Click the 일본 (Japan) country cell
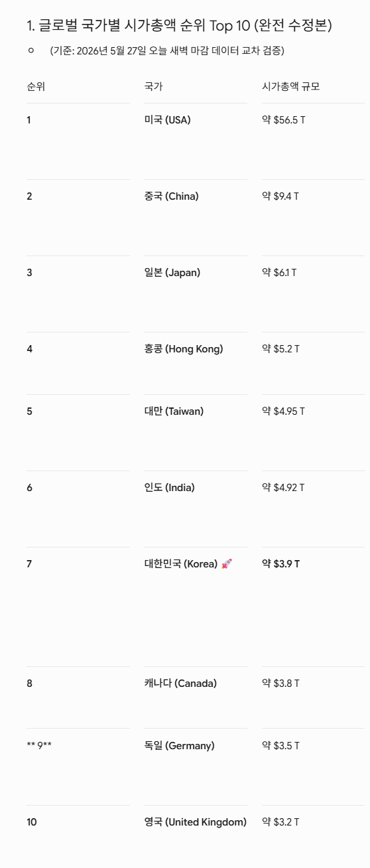This screenshot has width=370, height=868. point(172,273)
